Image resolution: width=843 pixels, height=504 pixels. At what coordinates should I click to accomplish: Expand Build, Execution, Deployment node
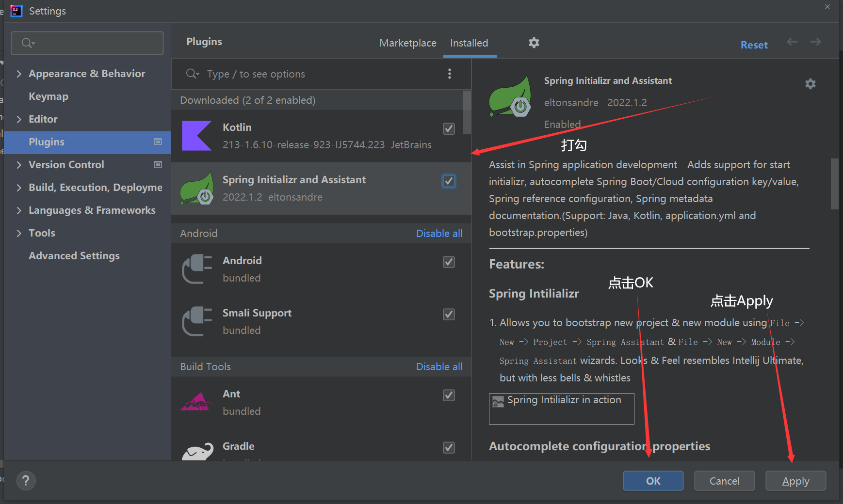[x=19, y=188]
